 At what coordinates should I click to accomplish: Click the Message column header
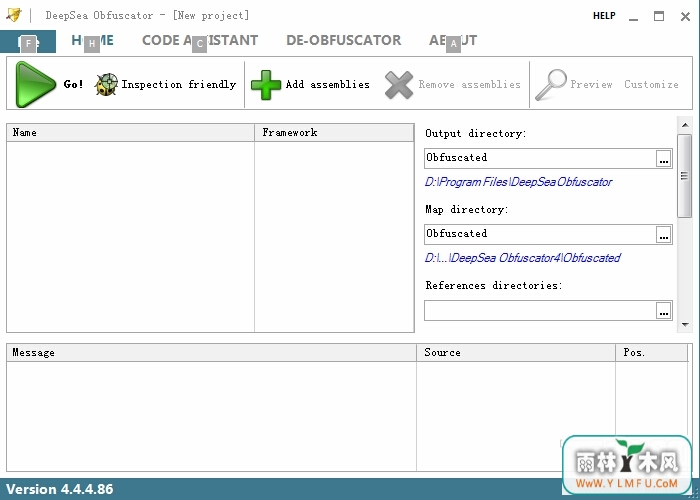[x=212, y=353]
